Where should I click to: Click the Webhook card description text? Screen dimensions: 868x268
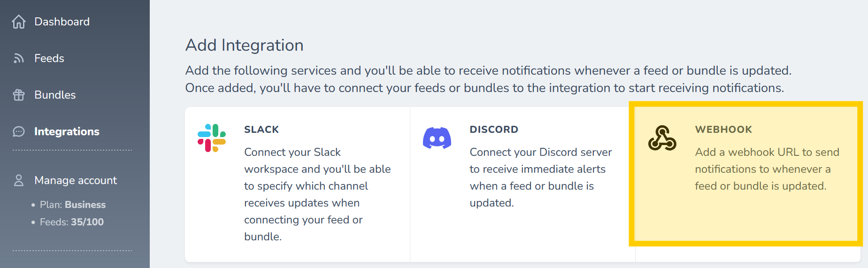[x=767, y=169]
